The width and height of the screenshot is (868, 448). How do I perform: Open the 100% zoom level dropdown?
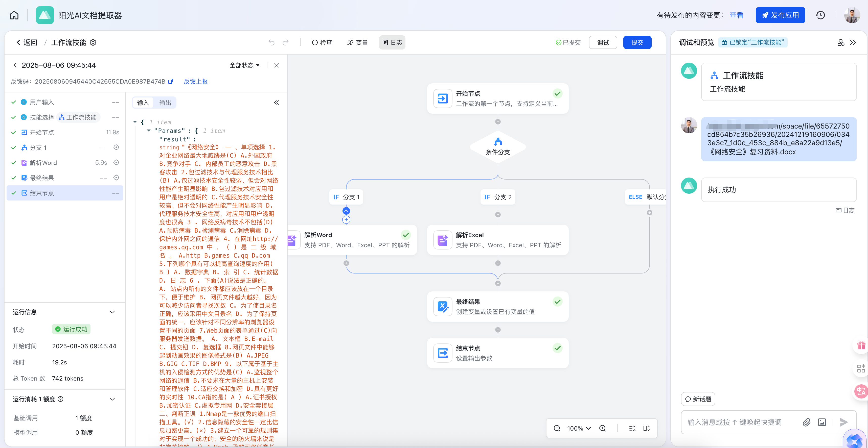click(x=579, y=428)
